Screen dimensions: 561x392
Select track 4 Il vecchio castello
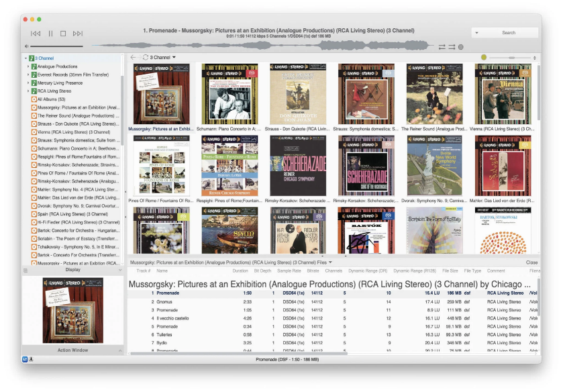pos(333,318)
